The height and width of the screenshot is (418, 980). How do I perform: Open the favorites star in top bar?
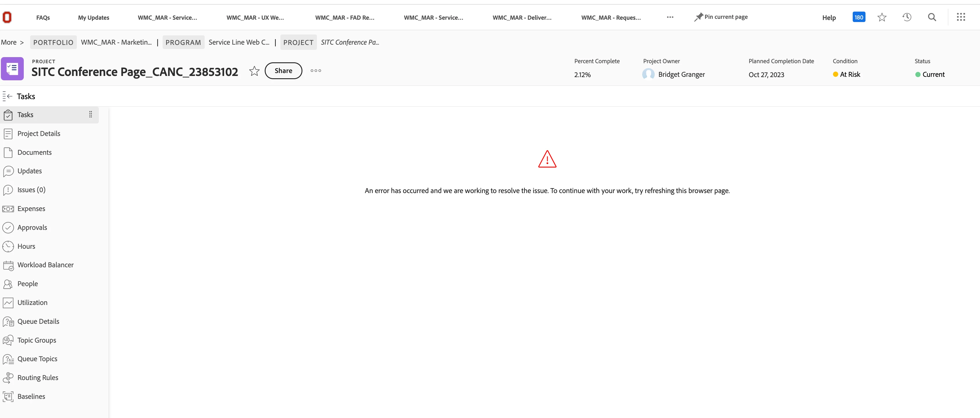coord(882,17)
